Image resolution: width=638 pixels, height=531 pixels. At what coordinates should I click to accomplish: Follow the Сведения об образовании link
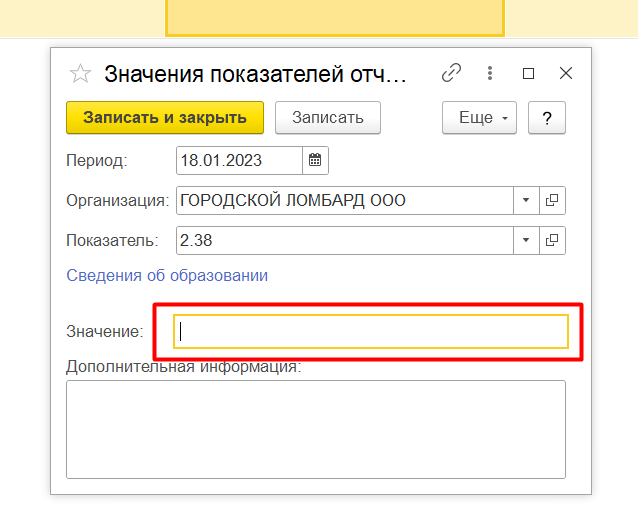(x=167, y=275)
